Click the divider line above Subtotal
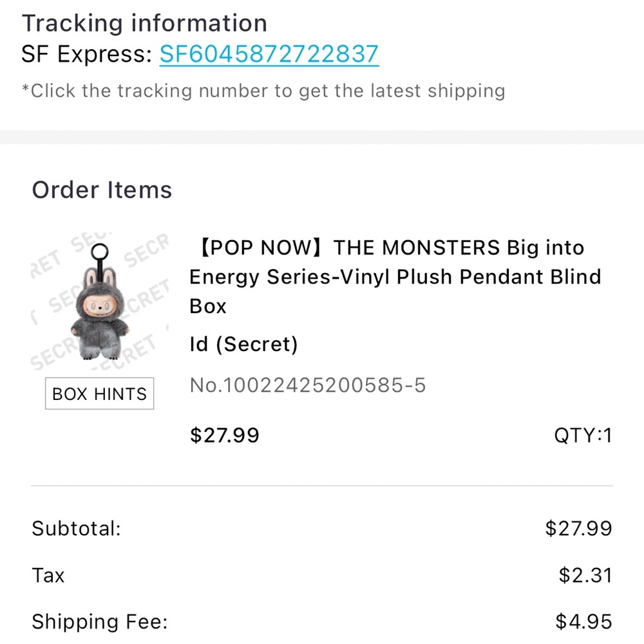The width and height of the screenshot is (644, 644). tap(322, 485)
